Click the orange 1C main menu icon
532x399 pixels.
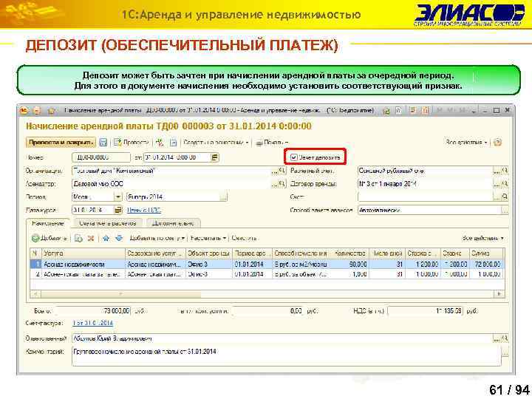coord(24,110)
